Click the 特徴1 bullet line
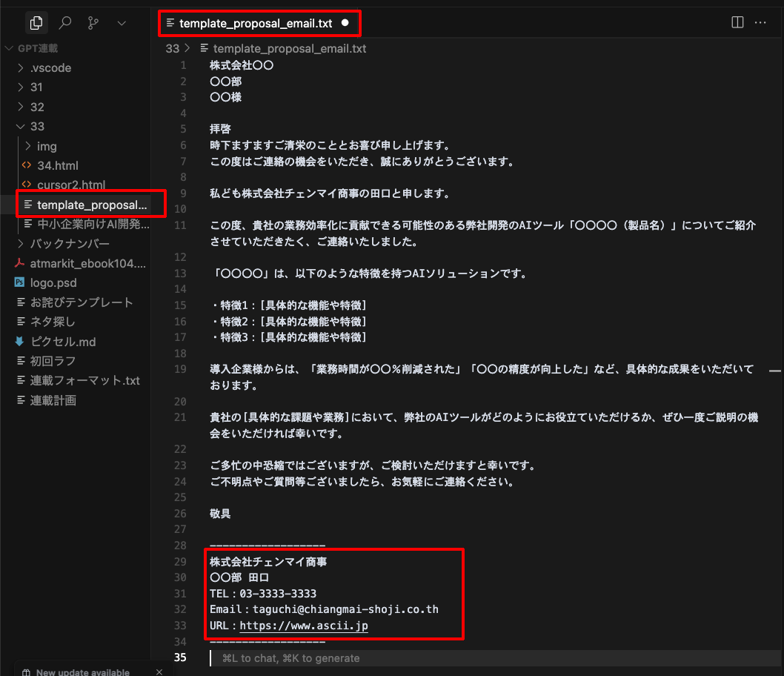 tap(288, 305)
